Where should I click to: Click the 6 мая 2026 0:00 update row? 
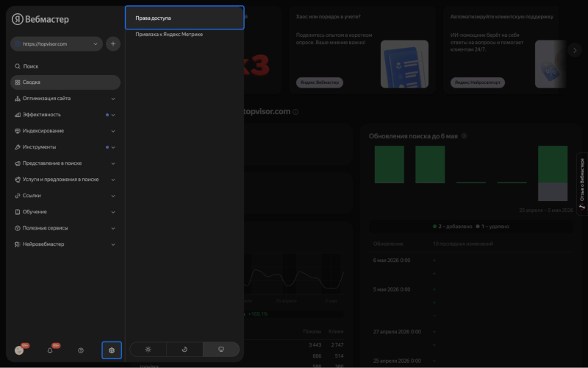(470, 261)
